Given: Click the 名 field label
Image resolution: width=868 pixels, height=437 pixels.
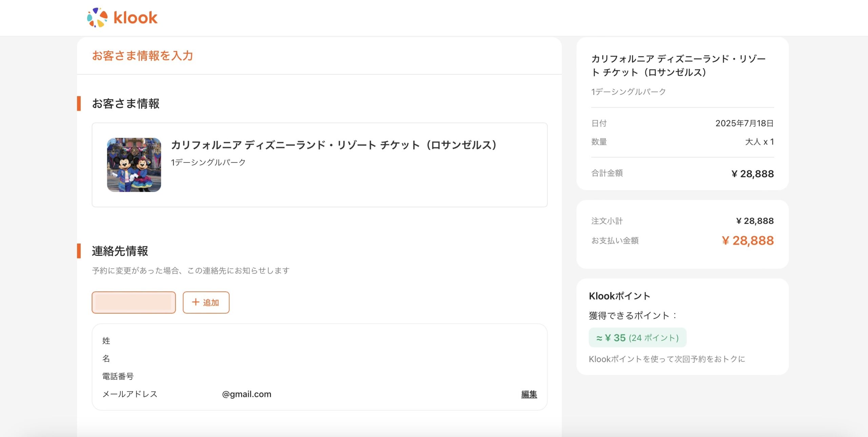Looking at the screenshot, I should 106,358.
